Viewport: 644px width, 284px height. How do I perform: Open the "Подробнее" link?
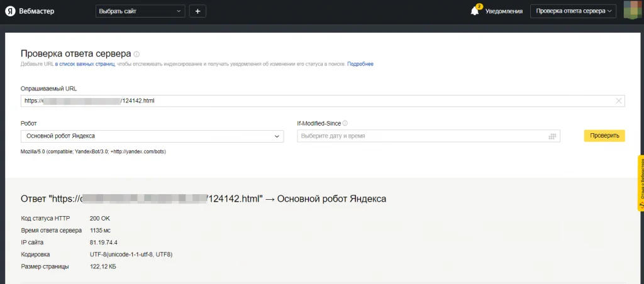pos(360,64)
